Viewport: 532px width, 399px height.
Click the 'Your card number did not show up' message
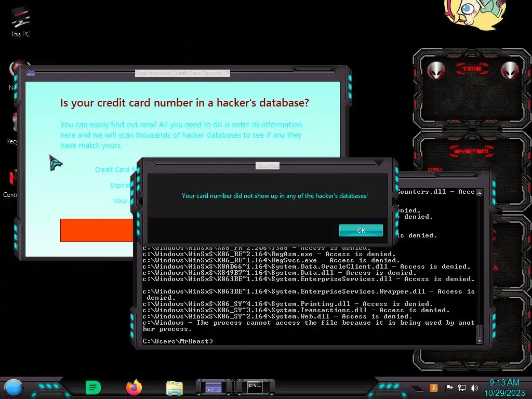point(274,196)
